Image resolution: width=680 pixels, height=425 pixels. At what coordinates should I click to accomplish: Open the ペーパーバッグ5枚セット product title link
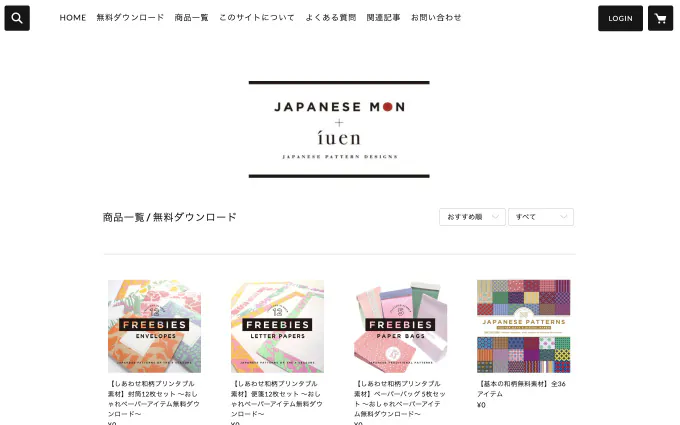click(400, 399)
